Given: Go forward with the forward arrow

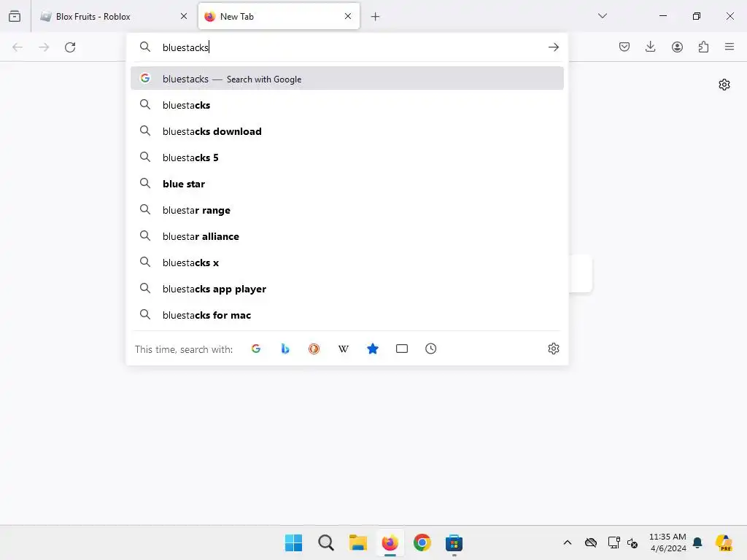Looking at the screenshot, I should pos(44,47).
